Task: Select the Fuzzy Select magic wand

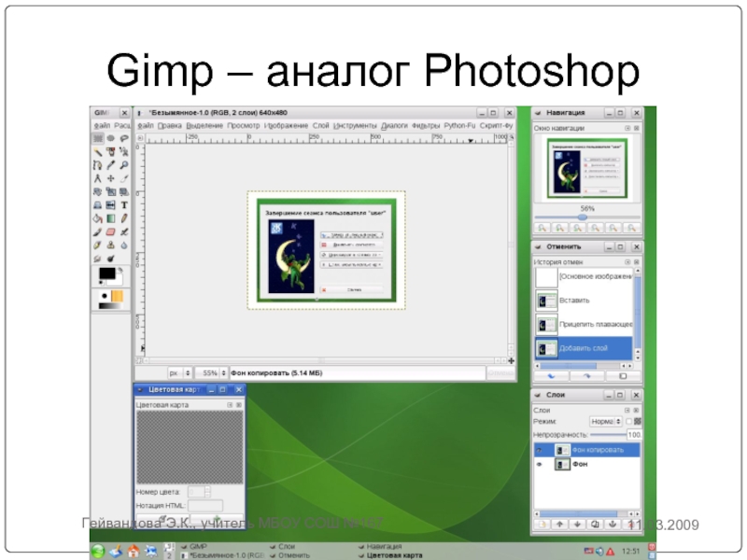Action: tap(98, 151)
